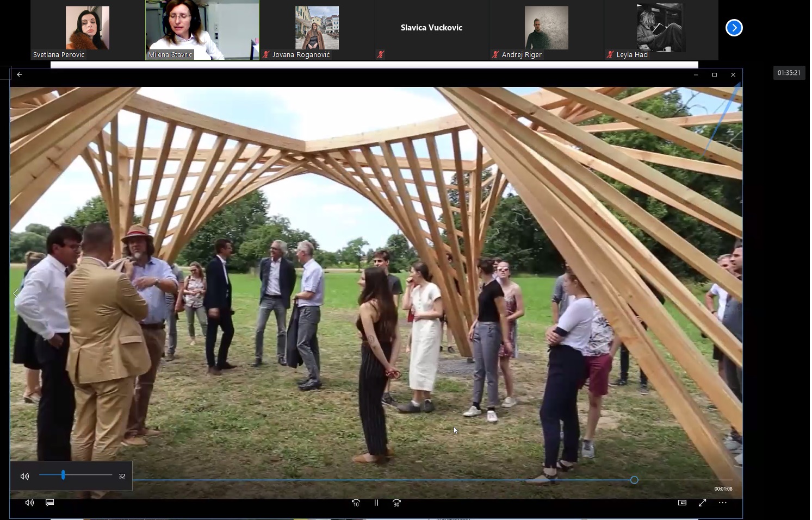Open the subtitles and captions menu
This screenshot has height=520, width=812.
point(50,503)
